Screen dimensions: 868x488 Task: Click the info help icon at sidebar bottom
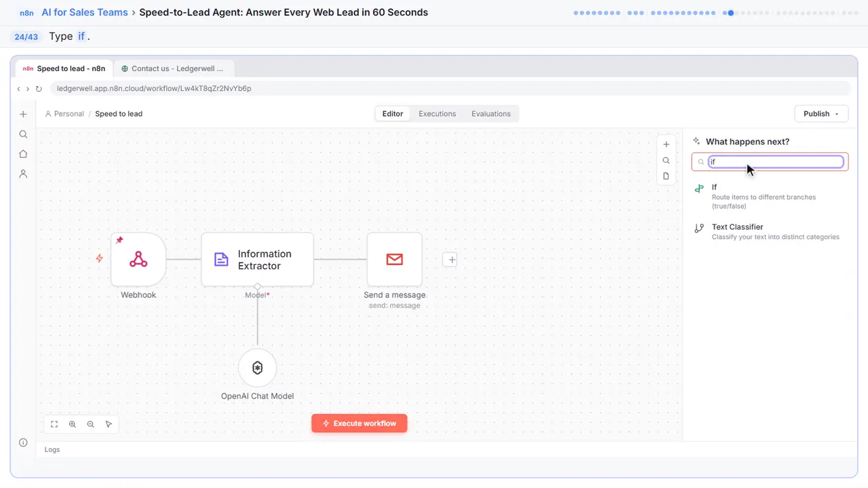pyautogui.click(x=23, y=443)
